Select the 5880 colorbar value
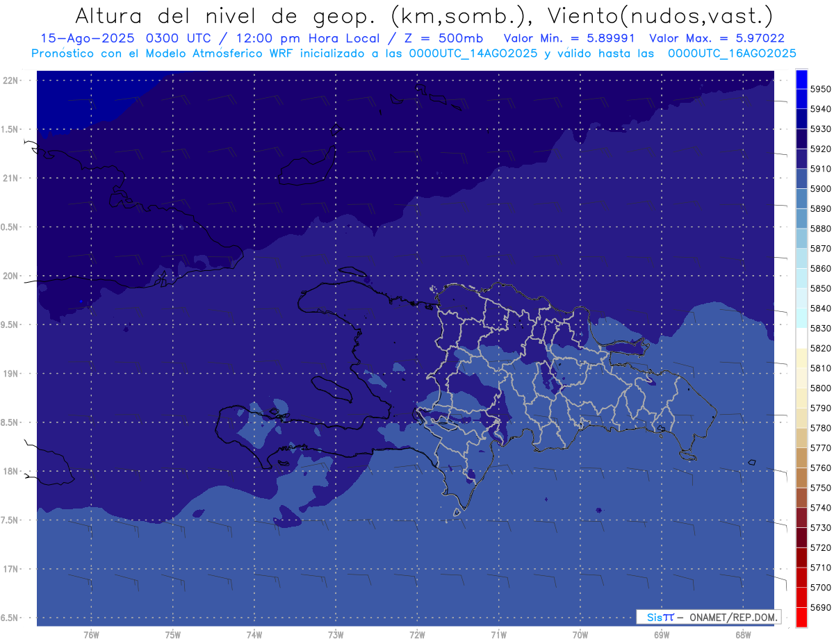 (821, 229)
